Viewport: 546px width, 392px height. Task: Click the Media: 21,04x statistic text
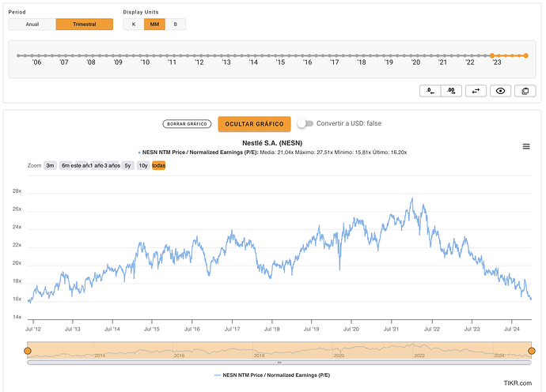click(277, 153)
